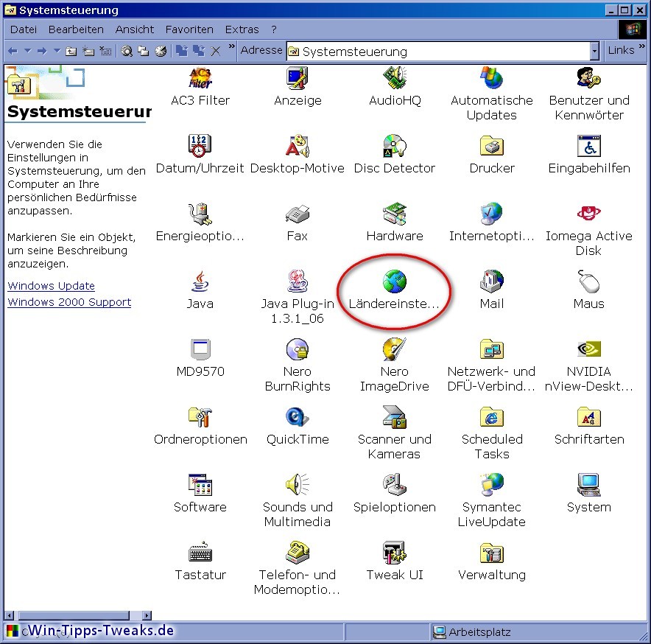651x644 pixels.
Task: Open the Eingabehilfen accessibility icon
Action: coord(588,146)
